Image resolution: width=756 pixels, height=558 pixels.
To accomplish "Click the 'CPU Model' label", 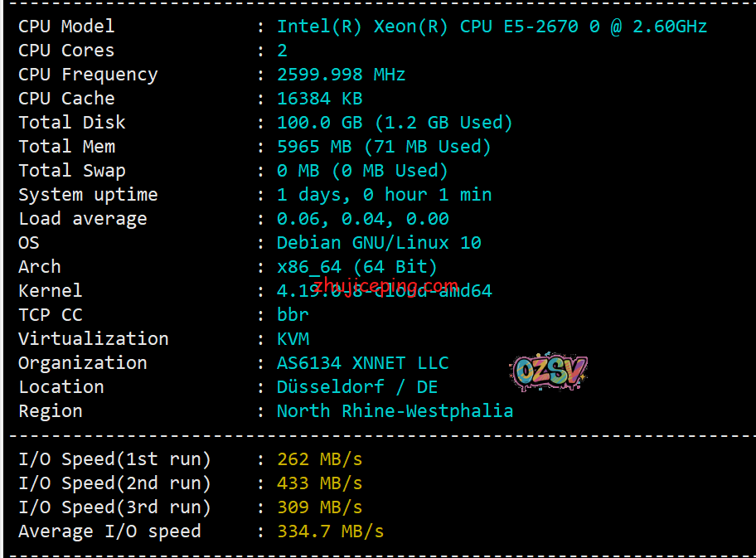I will click(x=66, y=26).
